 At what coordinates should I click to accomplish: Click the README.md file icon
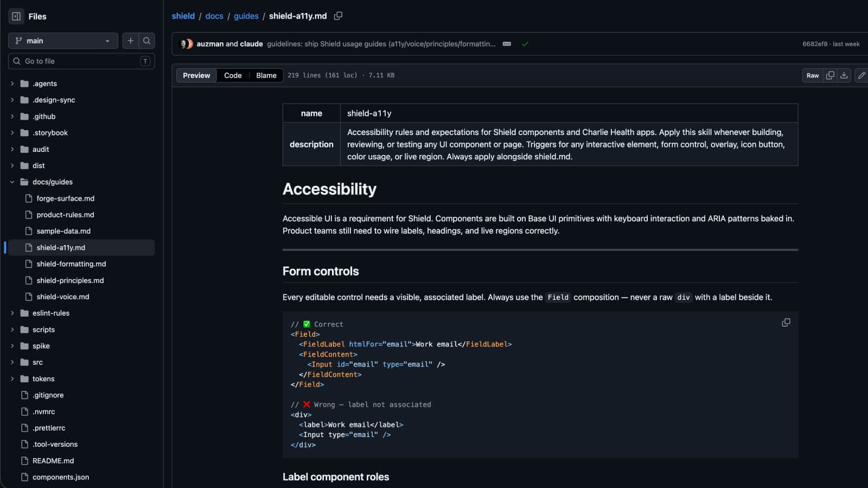(x=24, y=461)
